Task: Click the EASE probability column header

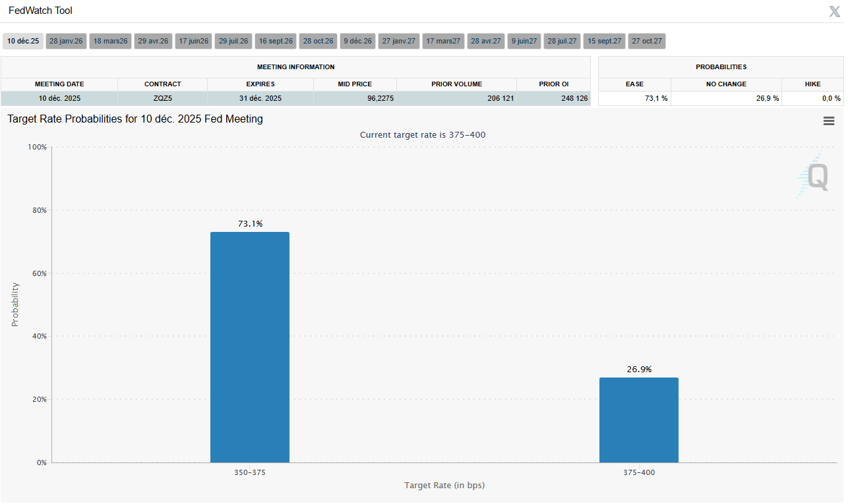Action: coord(634,84)
